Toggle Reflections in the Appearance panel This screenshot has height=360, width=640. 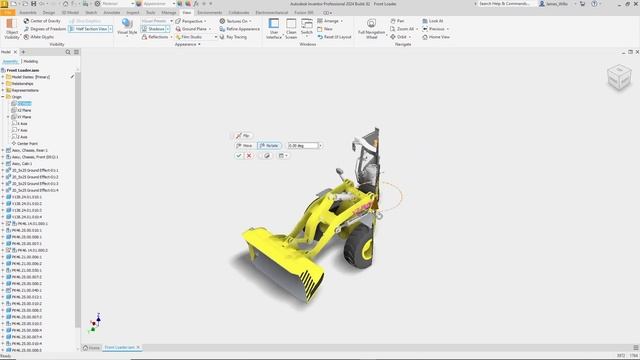155,37
